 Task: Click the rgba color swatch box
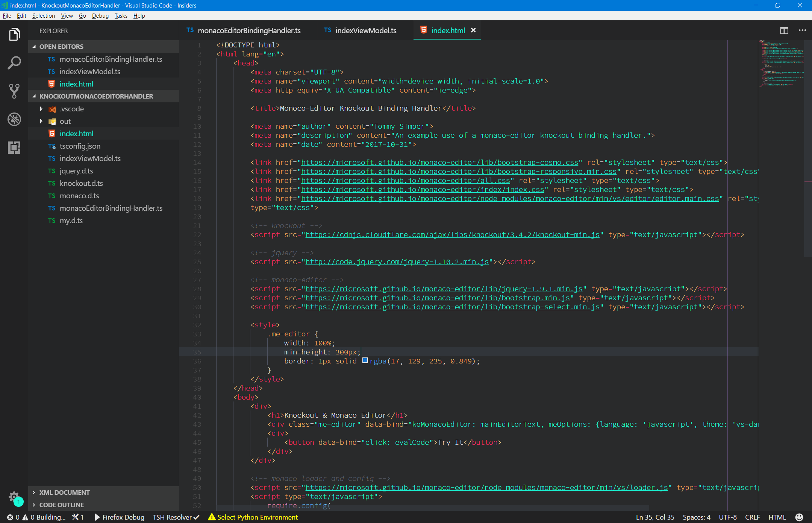365,360
